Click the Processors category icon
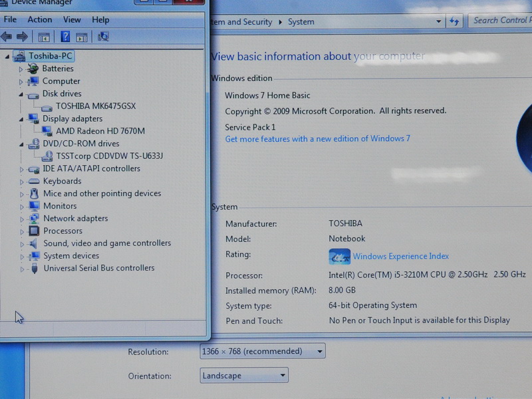This screenshot has height=399, width=532. pos(34,231)
